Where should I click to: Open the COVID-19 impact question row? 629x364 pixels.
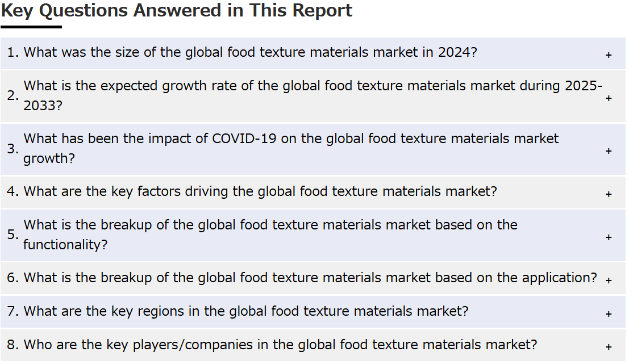pyautogui.click(x=313, y=149)
